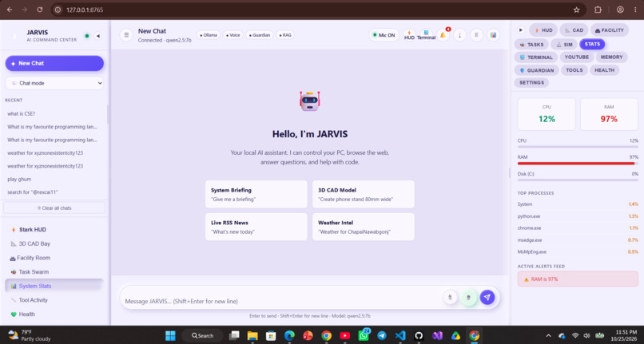
Task: Open the notifications bell with red badge
Action: click(443, 35)
